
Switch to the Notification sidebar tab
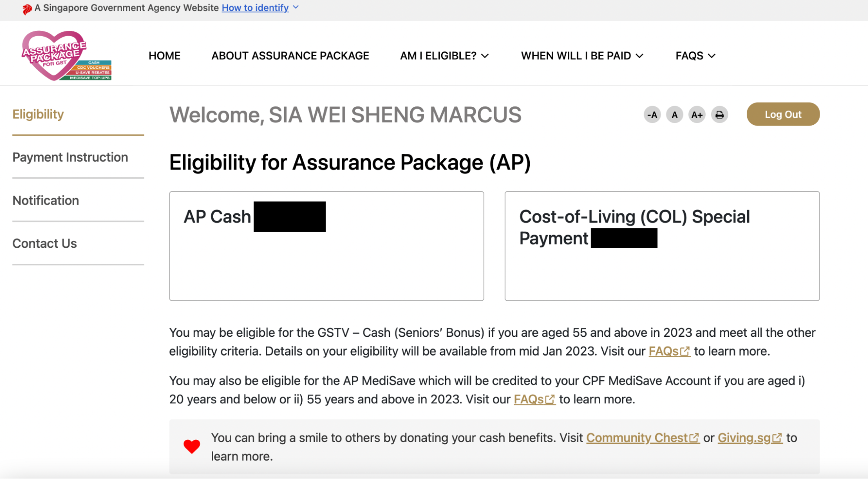click(46, 200)
